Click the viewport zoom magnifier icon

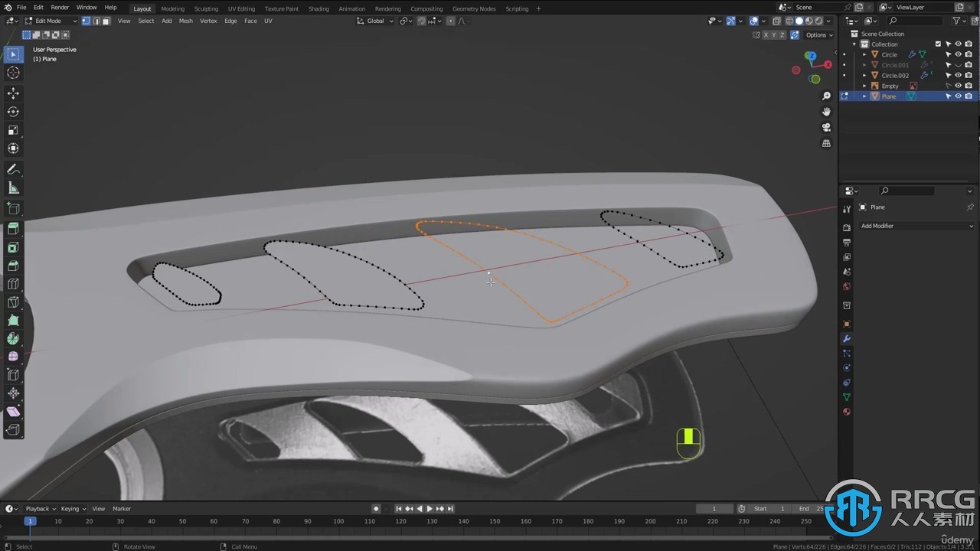826,96
